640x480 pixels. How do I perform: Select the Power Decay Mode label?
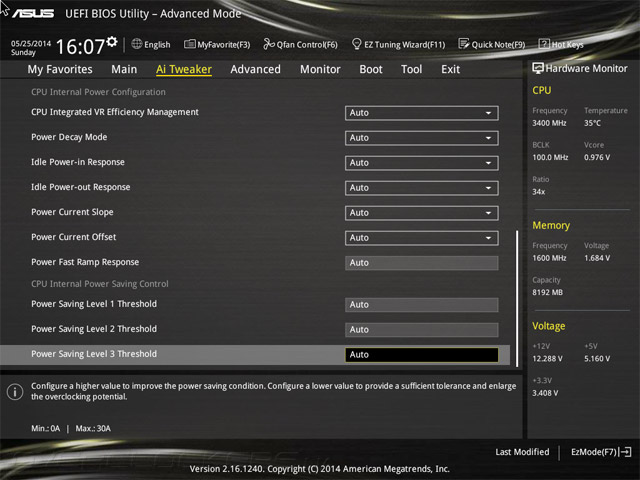(69, 137)
